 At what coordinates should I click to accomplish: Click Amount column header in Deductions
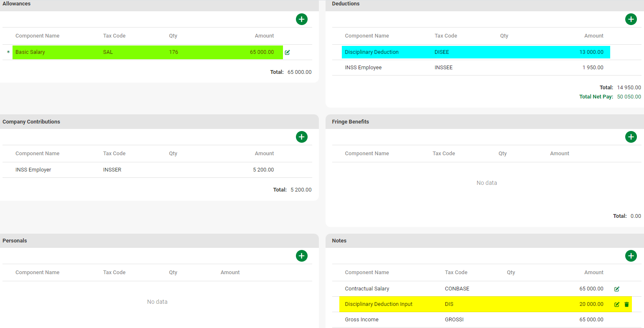coord(593,36)
